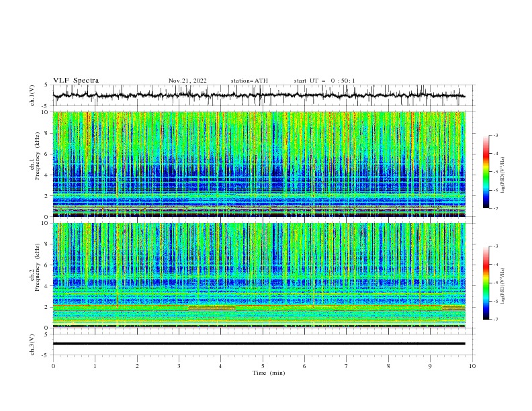The width and height of the screenshot is (532, 411).
Task: Click the time axis tick label "5"
Action: tap(263, 366)
